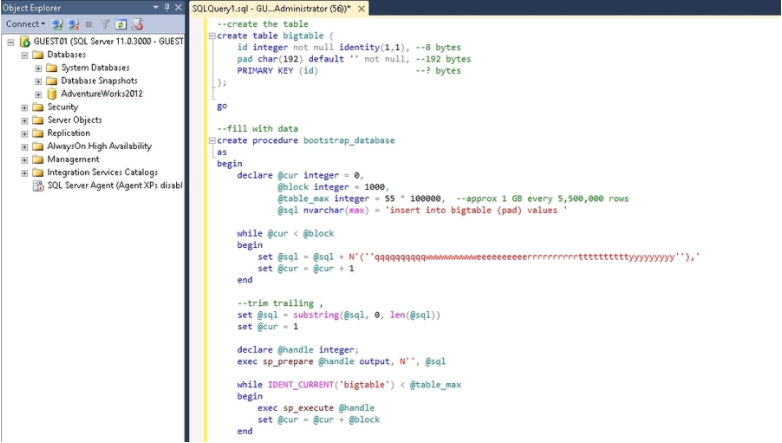Click the System Databases folder icon
This screenshot has width=782, height=443.
pyautogui.click(x=52, y=67)
